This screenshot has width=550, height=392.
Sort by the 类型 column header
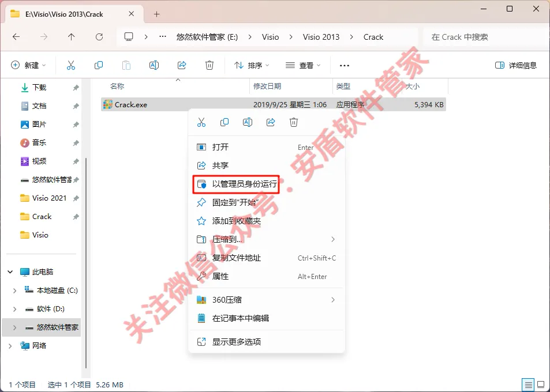point(343,86)
